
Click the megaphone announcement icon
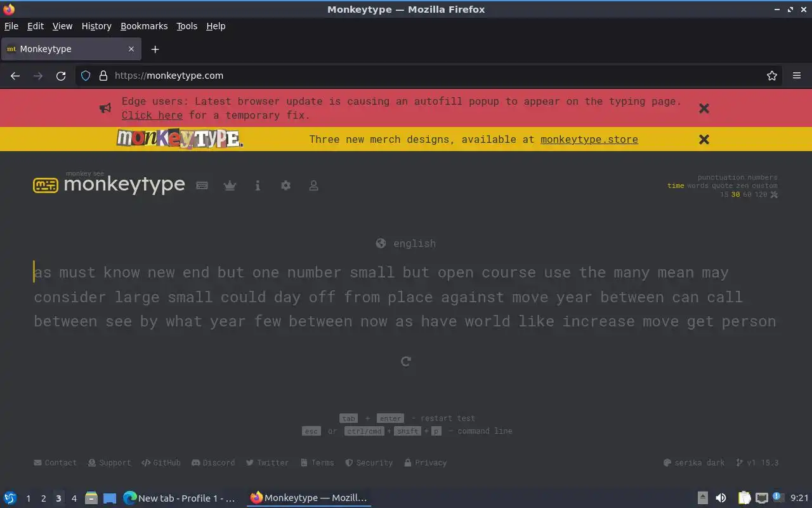click(105, 108)
